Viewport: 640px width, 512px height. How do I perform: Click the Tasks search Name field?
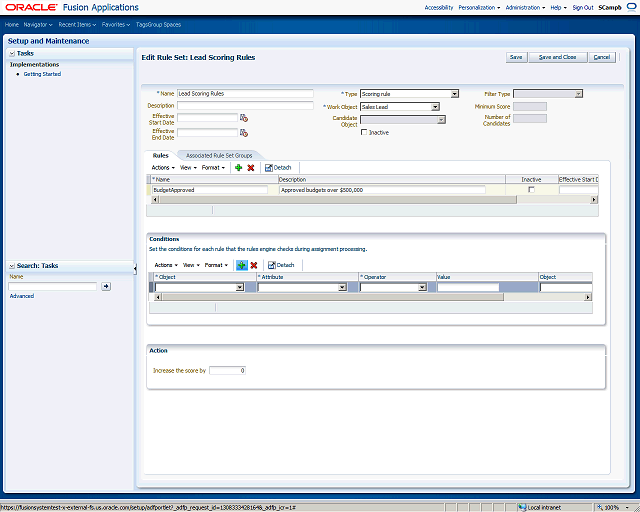(x=53, y=286)
